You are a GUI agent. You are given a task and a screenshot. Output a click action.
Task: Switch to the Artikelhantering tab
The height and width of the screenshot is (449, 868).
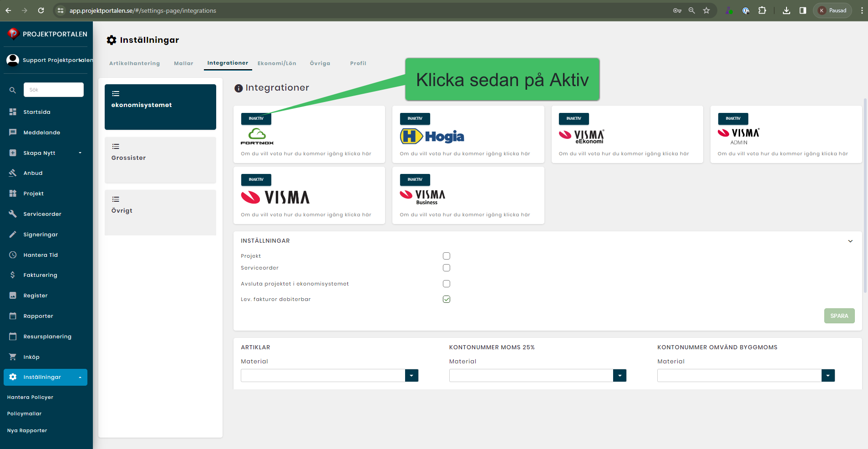click(x=135, y=63)
